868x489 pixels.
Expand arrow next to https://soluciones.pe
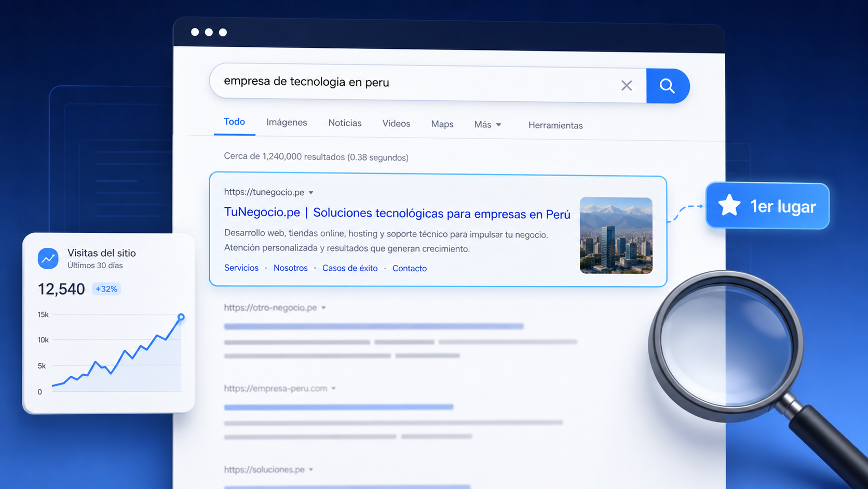(311, 470)
